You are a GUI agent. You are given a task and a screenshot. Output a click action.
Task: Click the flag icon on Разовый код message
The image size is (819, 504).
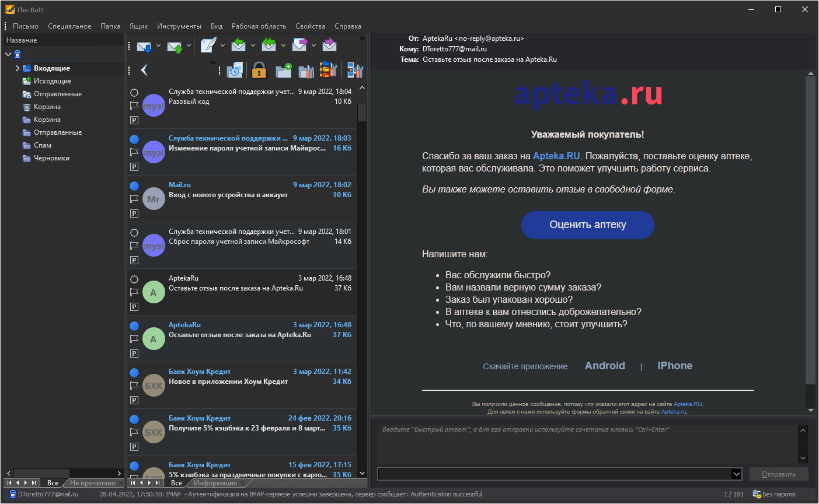coord(134,106)
